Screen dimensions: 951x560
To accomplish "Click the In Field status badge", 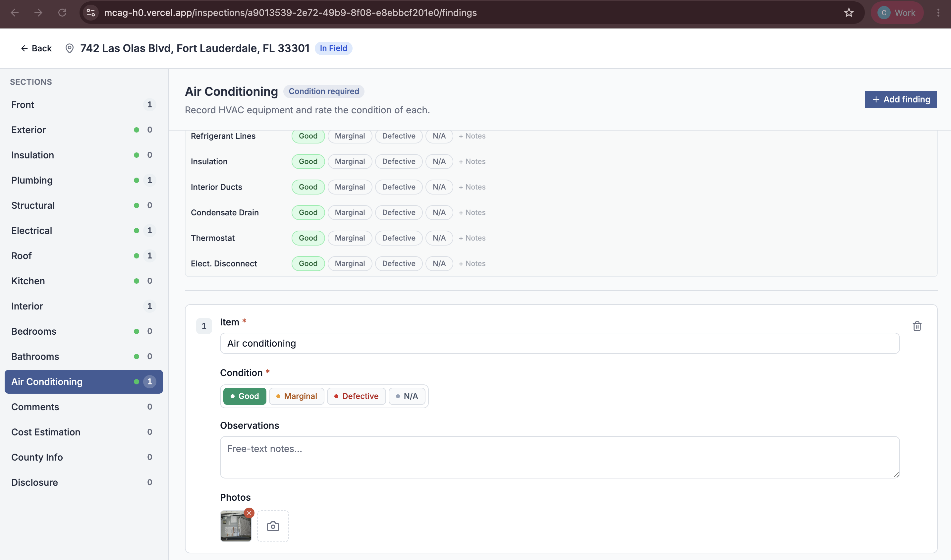I will [x=333, y=48].
